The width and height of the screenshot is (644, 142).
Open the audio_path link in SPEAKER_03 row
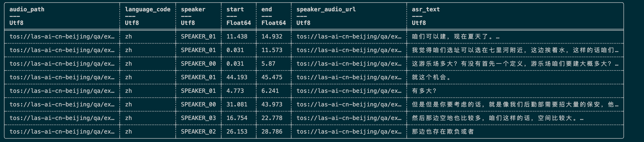[x=62, y=118]
